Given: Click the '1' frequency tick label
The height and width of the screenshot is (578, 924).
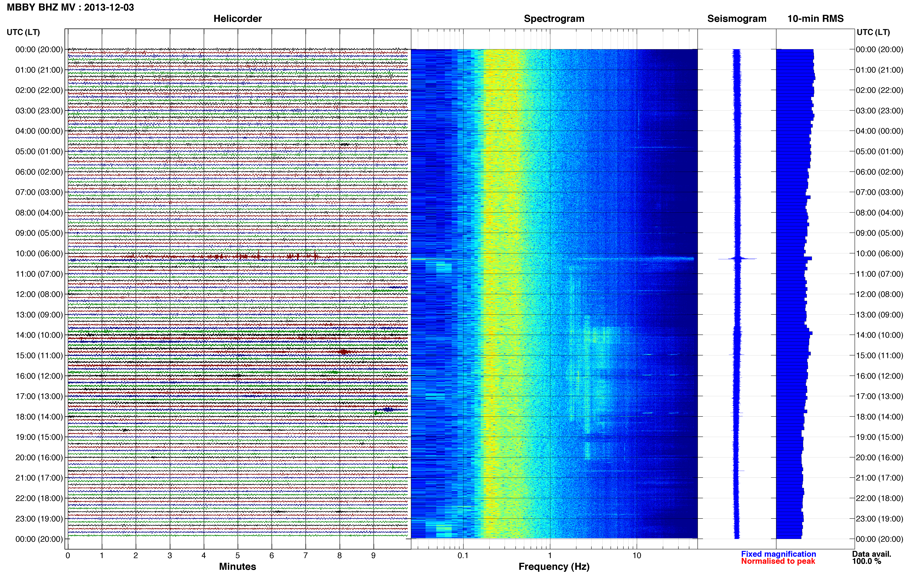Looking at the screenshot, I should pyautogui.click(x=550, y=555).
